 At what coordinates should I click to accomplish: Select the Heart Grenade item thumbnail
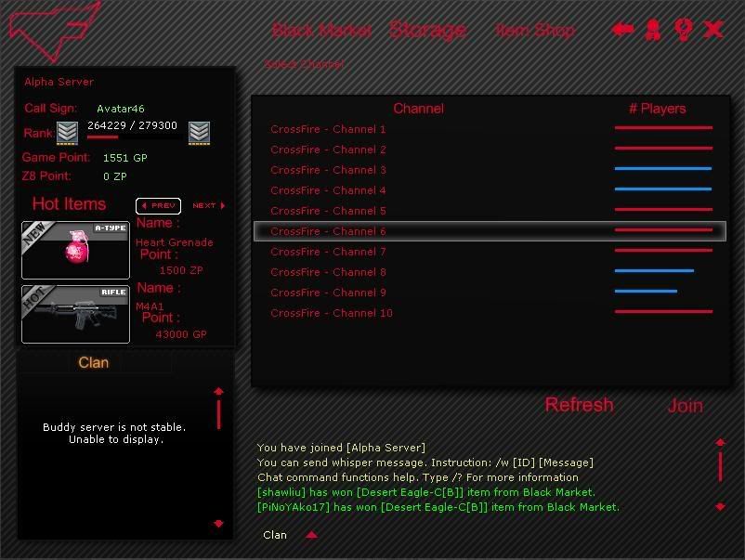(x=75, y=250)
